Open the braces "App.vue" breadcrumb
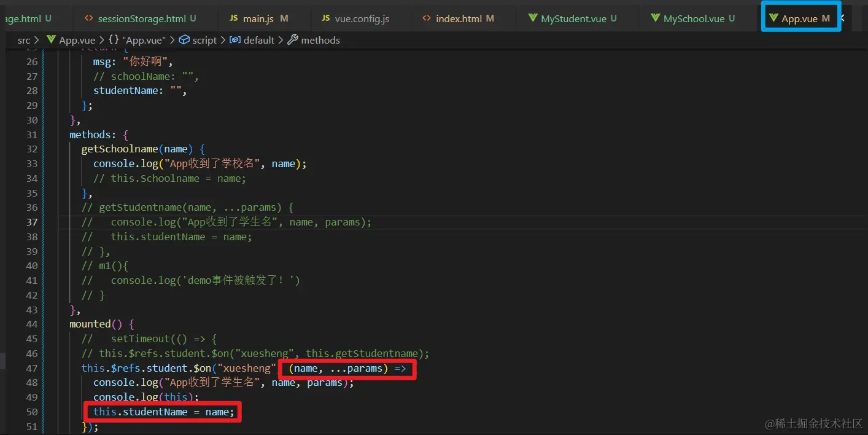The width and height of the screenshot is (868, 435). [138, 40]
